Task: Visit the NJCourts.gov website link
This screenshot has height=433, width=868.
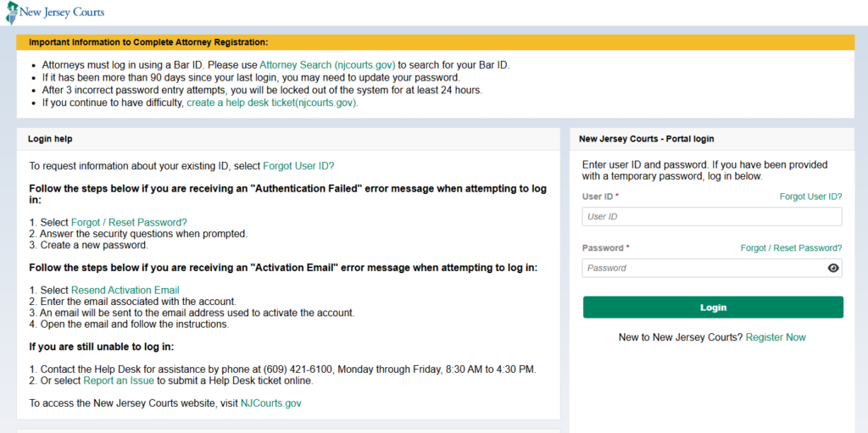Action: pos(270,403)
